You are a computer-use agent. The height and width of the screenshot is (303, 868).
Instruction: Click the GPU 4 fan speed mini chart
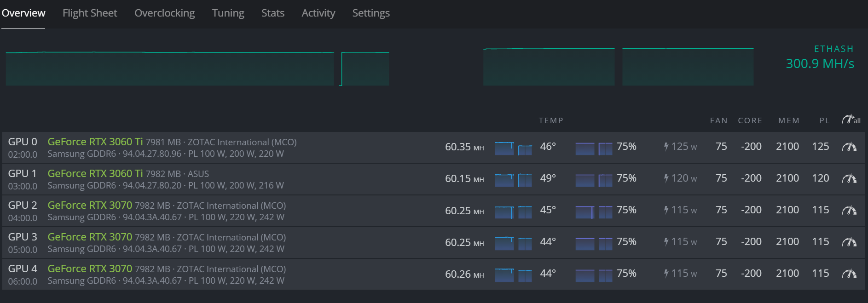[594, 275]
